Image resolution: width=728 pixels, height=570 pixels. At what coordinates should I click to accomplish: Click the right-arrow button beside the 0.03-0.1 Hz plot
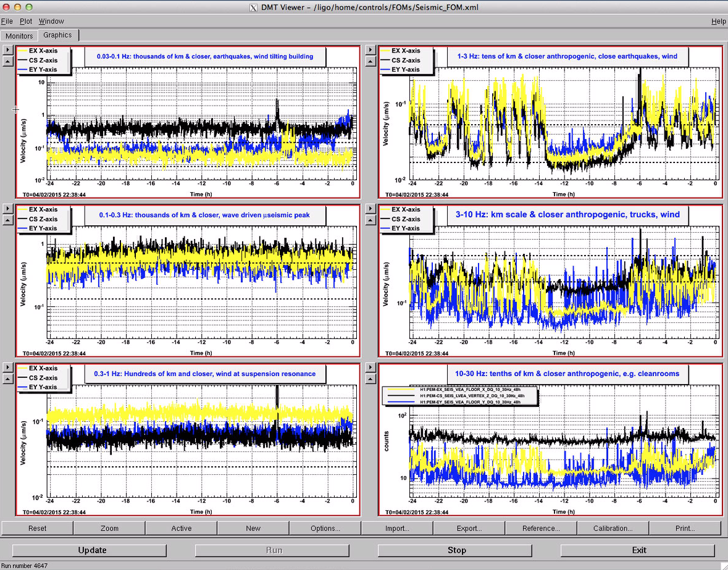[8, 49]
